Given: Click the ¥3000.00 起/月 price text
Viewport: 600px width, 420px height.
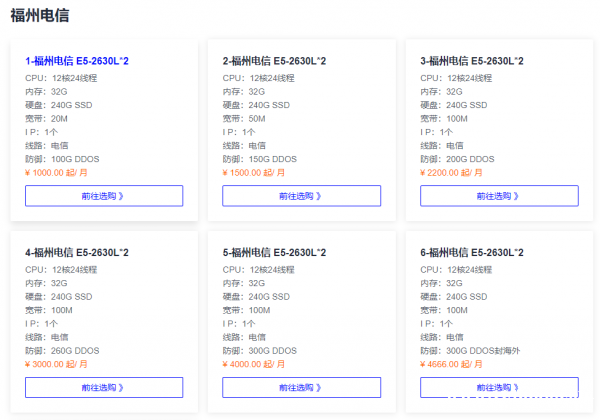Looking at the screenshot, I should tap(56, 365).
